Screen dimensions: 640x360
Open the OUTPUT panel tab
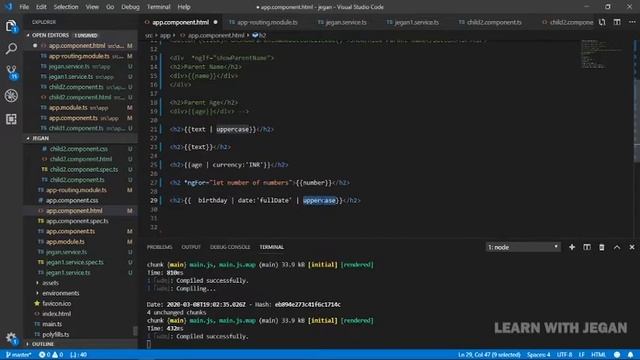pos(191,247)
